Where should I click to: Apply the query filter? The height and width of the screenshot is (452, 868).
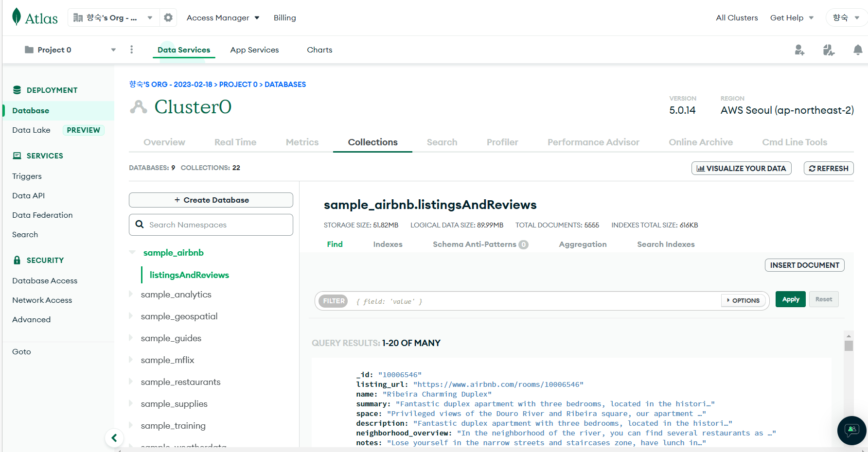coord(791,299)
